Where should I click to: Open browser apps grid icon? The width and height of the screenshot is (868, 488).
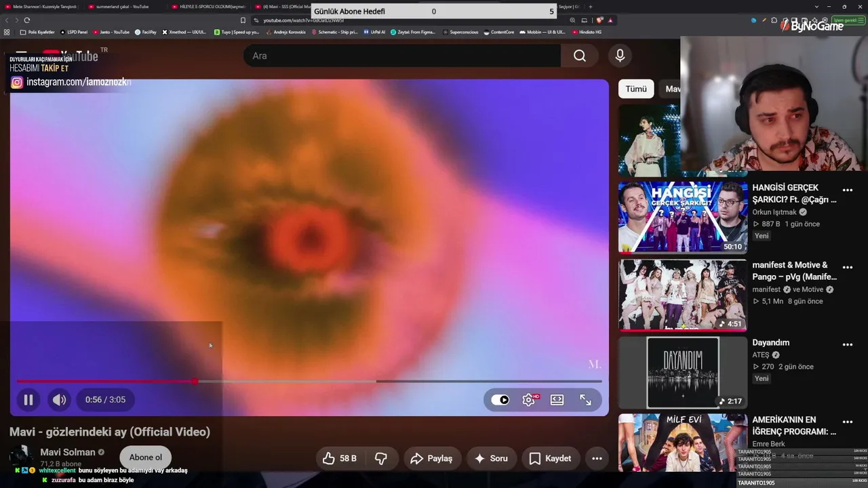pyautogui.click(x=7, y=32)
